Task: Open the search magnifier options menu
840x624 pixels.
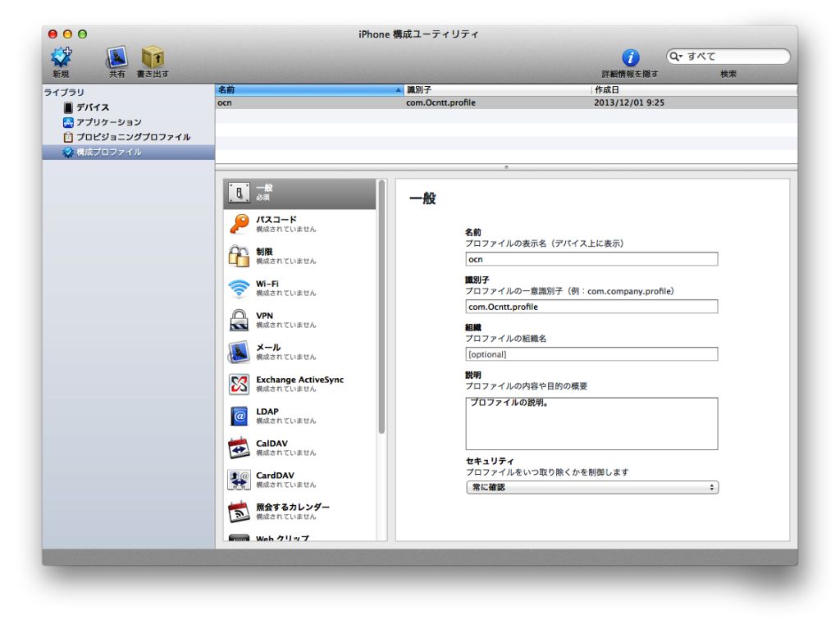Action: pos(676,57)
